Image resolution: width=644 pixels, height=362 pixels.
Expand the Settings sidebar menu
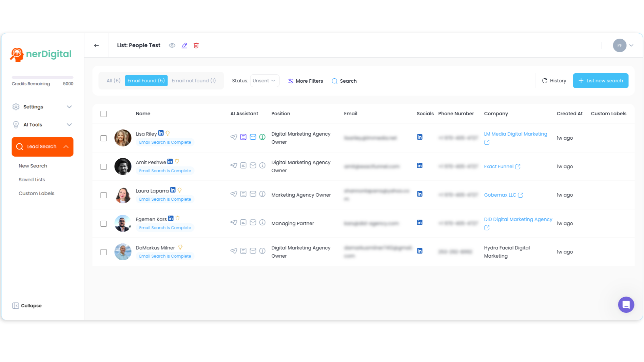point(42,107)
